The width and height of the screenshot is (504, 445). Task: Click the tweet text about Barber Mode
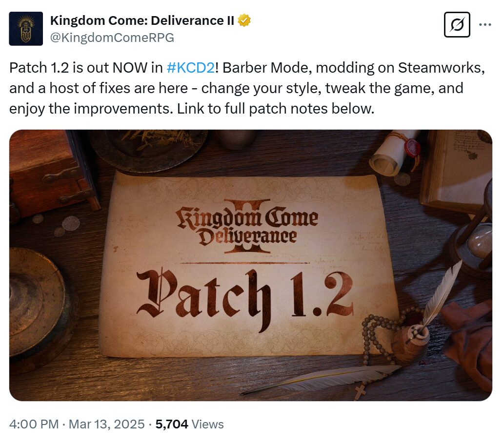click(x=247, y=88)
